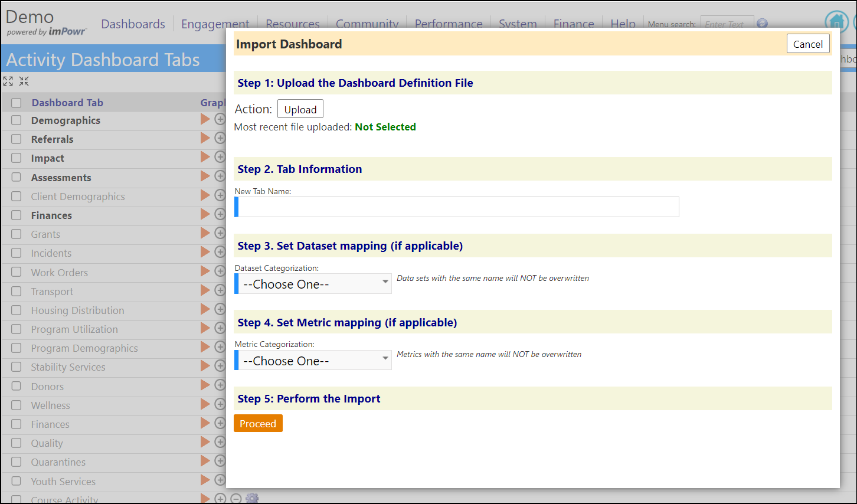Click the orange arrow in Incidents row
This screenshot has height=504, width=857.
click(205, 252)
